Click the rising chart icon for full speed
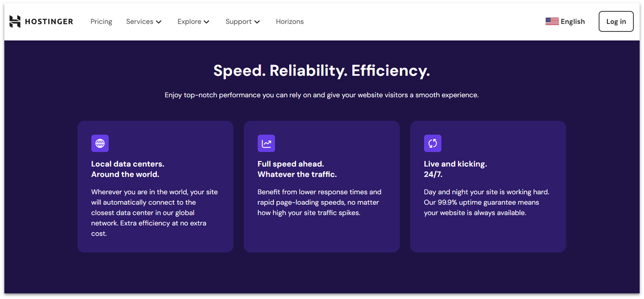The width and height of the screenshot is (644, 299). [266, 143]
